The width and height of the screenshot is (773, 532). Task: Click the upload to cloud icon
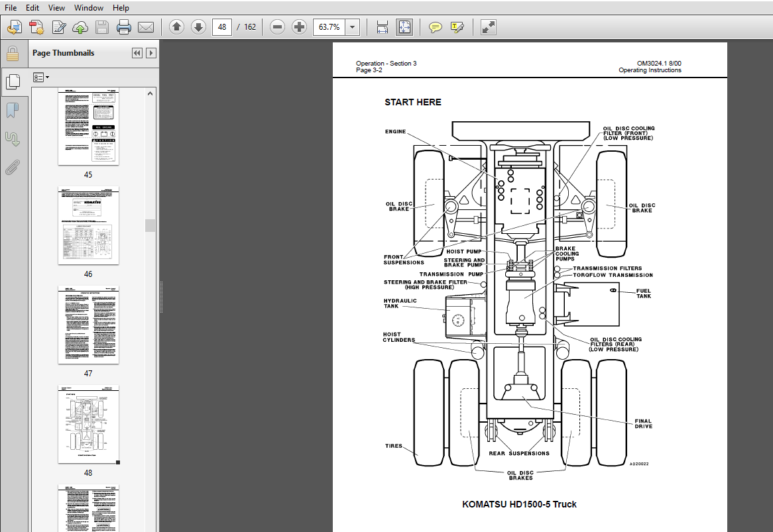click(x=80, y=27)
